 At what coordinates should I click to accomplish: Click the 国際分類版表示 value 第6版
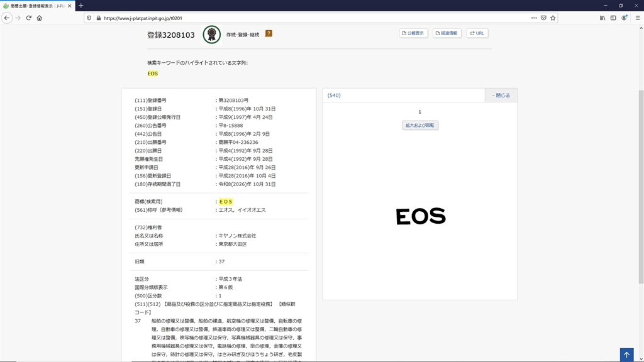tap(226, 287)
